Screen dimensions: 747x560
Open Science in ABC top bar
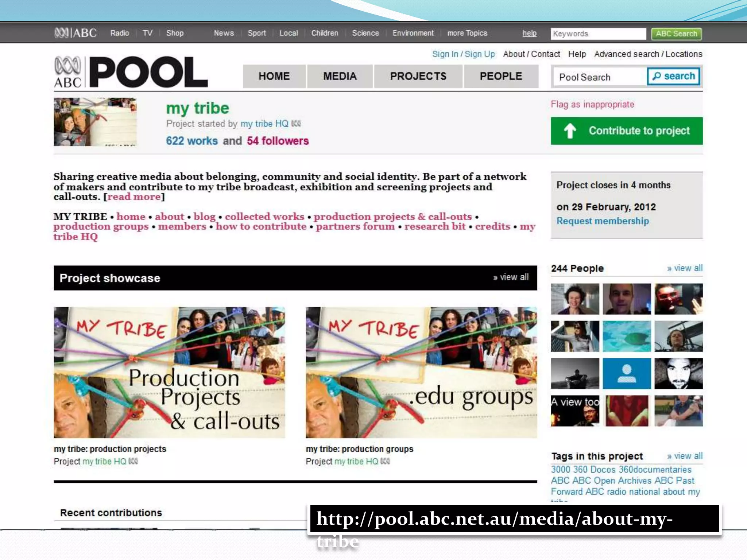(365, 33)
